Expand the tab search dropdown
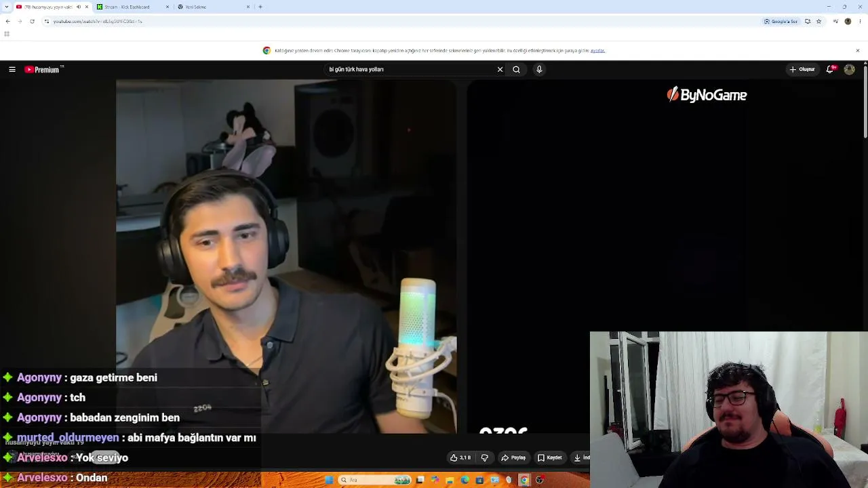868x488 pixels. [x=6, y=7]
